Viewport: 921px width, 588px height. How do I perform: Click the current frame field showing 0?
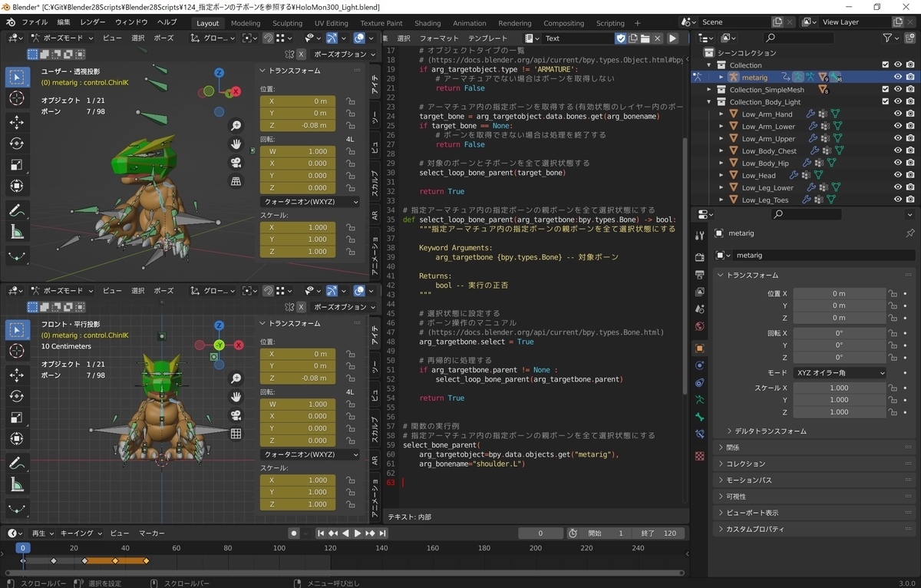point(540,533)
